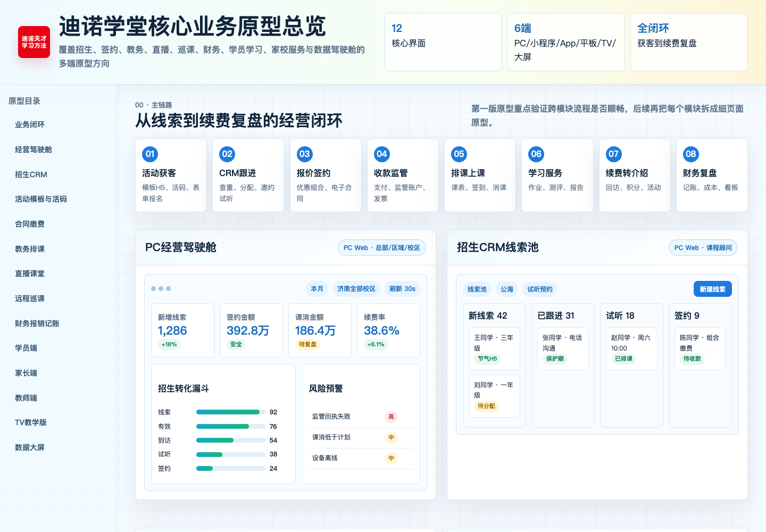Click the 签约金额 392.8万 metric card

click(x=251, y=330)
